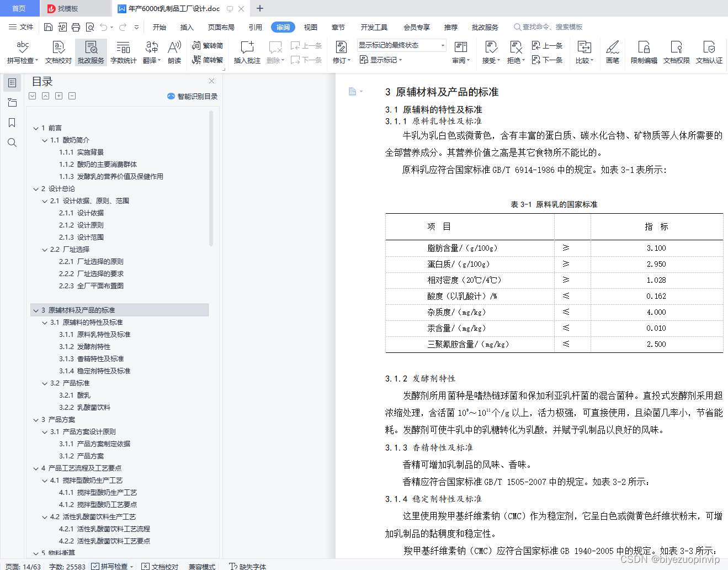Switch to the 开始 ribbon tab

coord(160,27)
